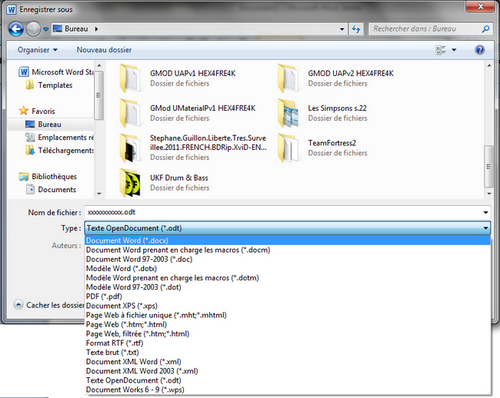Expand the chevron after Bureau breadcrumb
This screenshot has width=500, height=398.
tap(96, 29)
